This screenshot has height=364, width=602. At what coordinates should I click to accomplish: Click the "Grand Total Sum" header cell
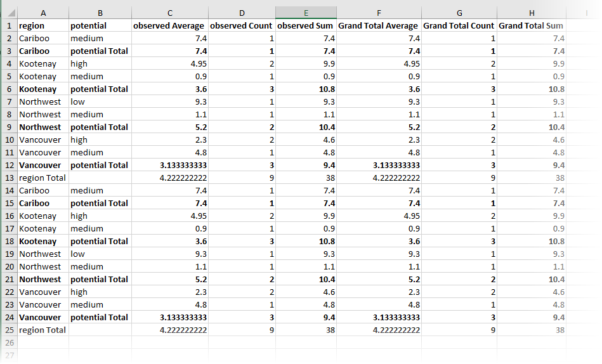[x=532, y=26]
